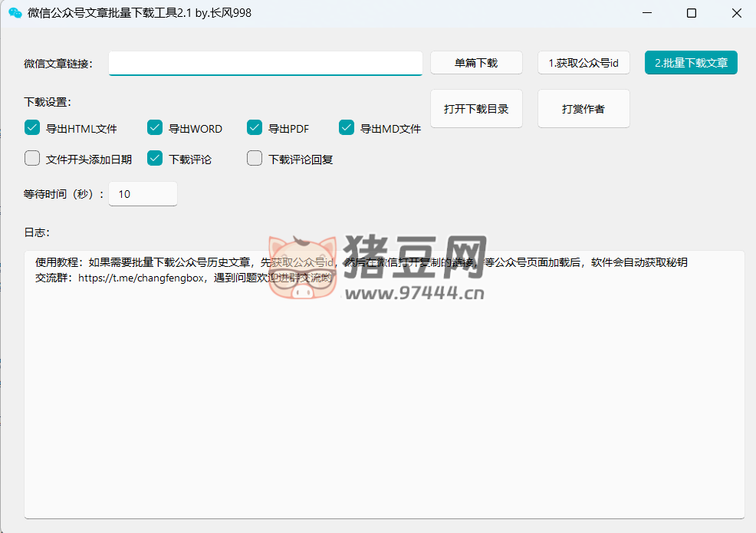Enable the 下载评论回复 checkbox
The image size is (756, 533).
tap(255, 159)
